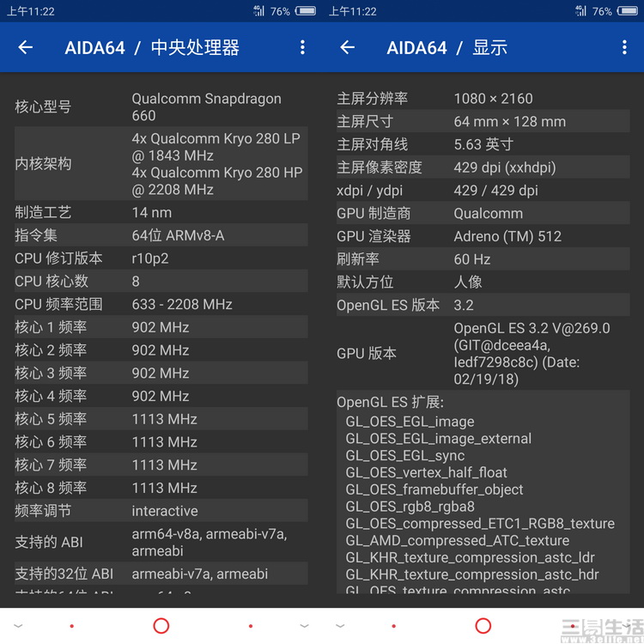Select the "arm64-v8a, armeabi-v7a, armeabi" value
This screenshot has width=644, height=644.
click(x=210, y=542)
